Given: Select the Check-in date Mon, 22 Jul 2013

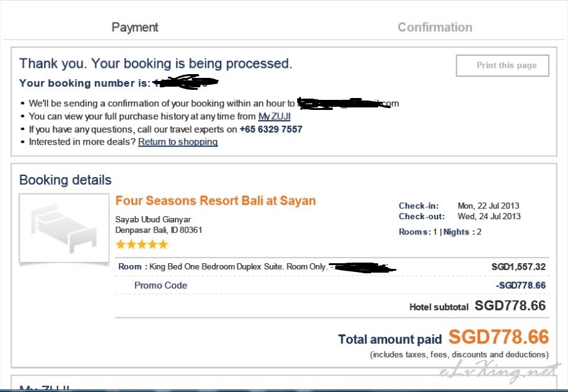Looking at the screenshot, I should 488,206.
